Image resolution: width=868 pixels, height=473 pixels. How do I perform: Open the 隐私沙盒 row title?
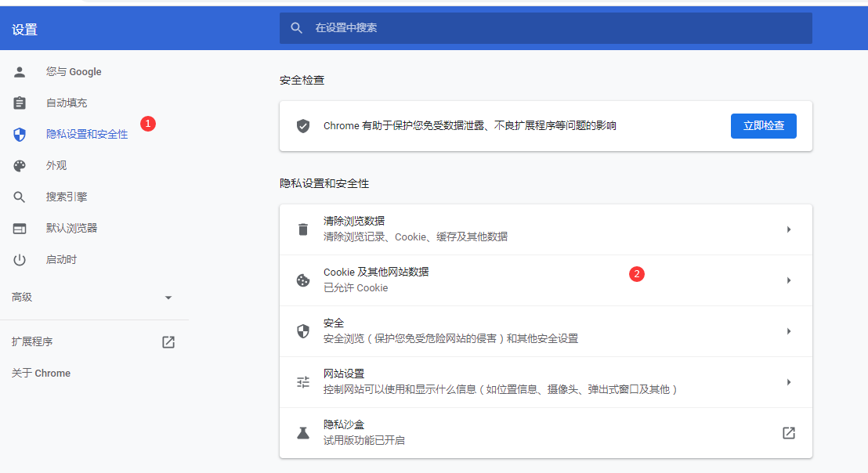click(x=344, y=425)
